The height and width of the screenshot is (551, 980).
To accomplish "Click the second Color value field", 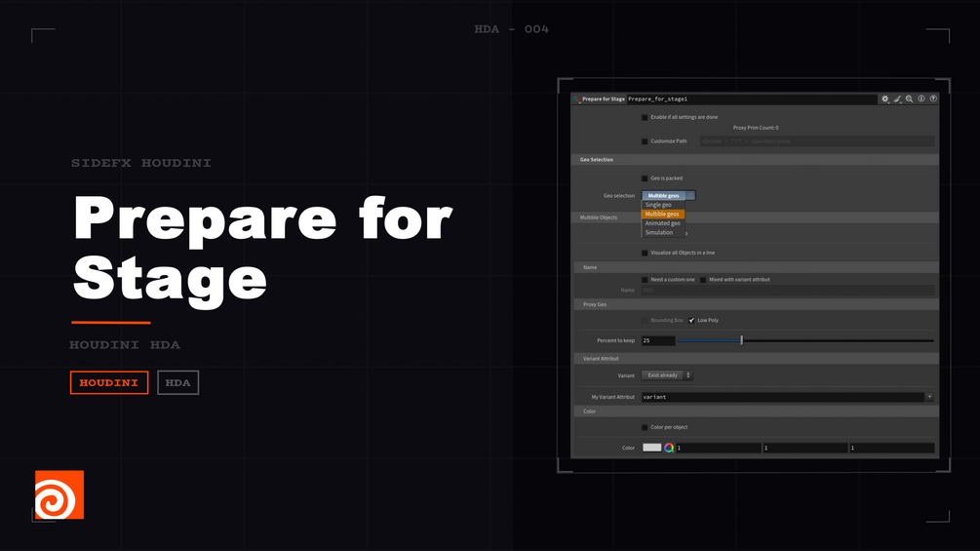I will point(805,448).
